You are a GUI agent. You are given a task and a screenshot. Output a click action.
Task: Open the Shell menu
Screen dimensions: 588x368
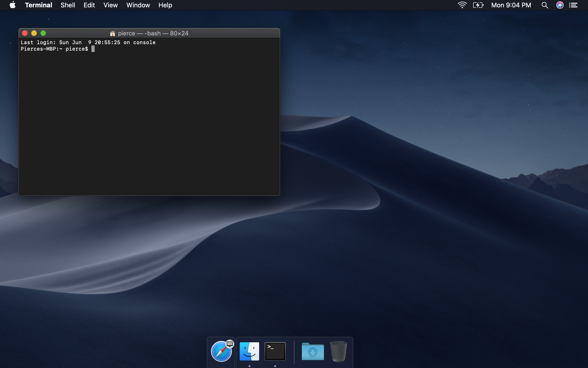pyautogui.click(x=68, y=5)
